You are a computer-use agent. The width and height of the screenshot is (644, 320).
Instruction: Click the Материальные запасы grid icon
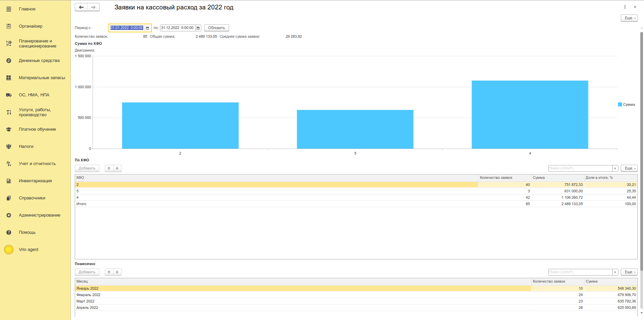(9, 78)
